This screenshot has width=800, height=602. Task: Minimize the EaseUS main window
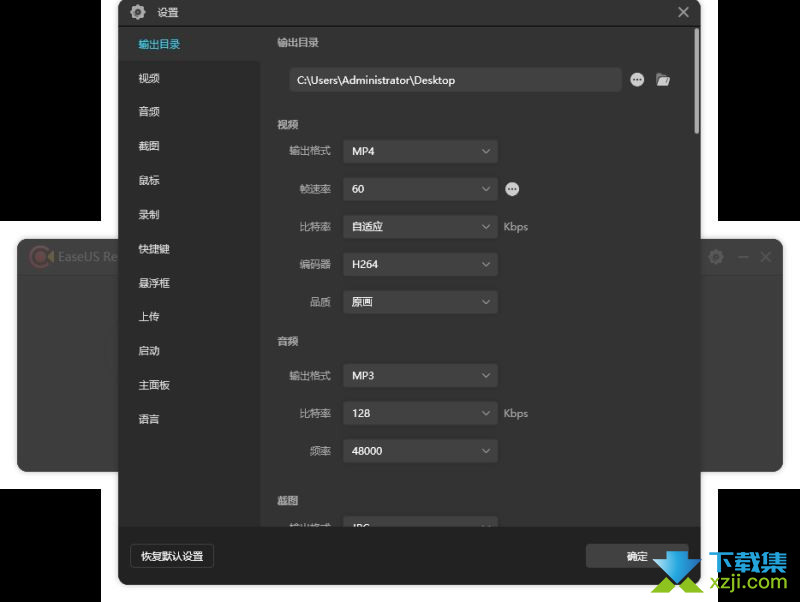click(x=743, y=257)
